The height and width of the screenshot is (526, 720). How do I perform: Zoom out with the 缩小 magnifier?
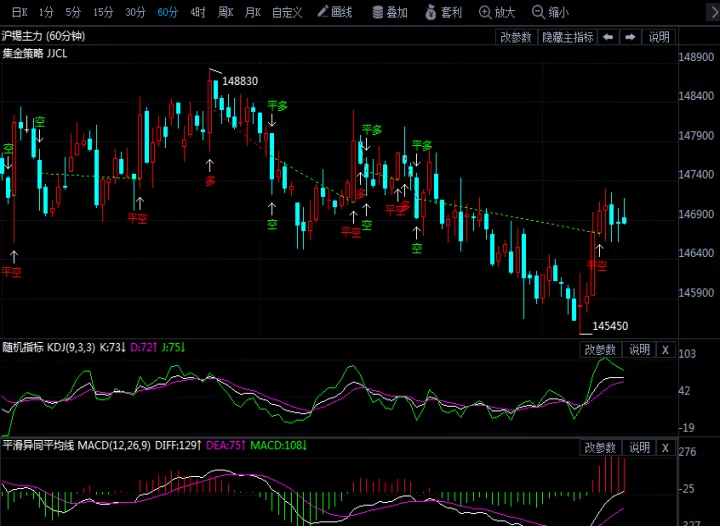click(x=550, y=12)
